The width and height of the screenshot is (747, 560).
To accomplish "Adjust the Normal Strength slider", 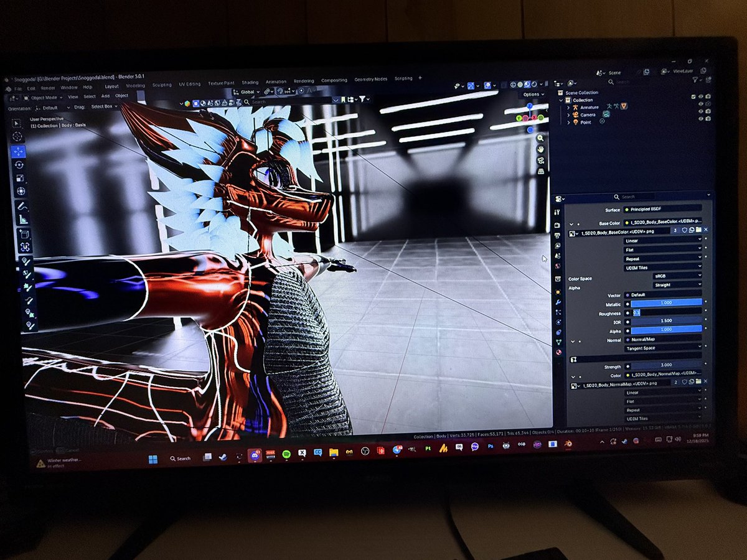I will point(666,365).
